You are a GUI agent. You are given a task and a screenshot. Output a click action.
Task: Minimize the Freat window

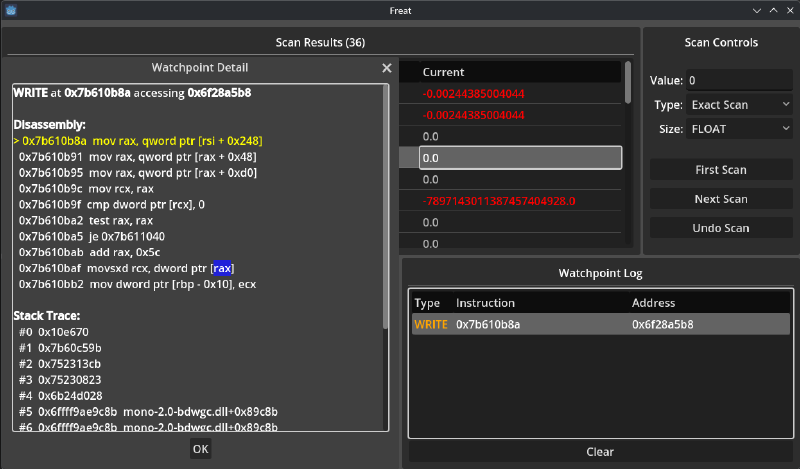(x=756, y=10)
